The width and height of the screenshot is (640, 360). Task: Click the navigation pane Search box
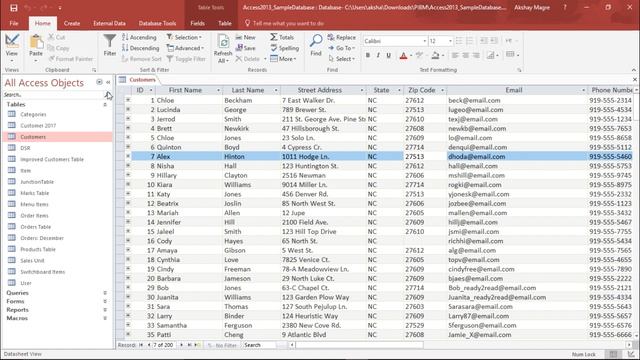tap(53, 95)
